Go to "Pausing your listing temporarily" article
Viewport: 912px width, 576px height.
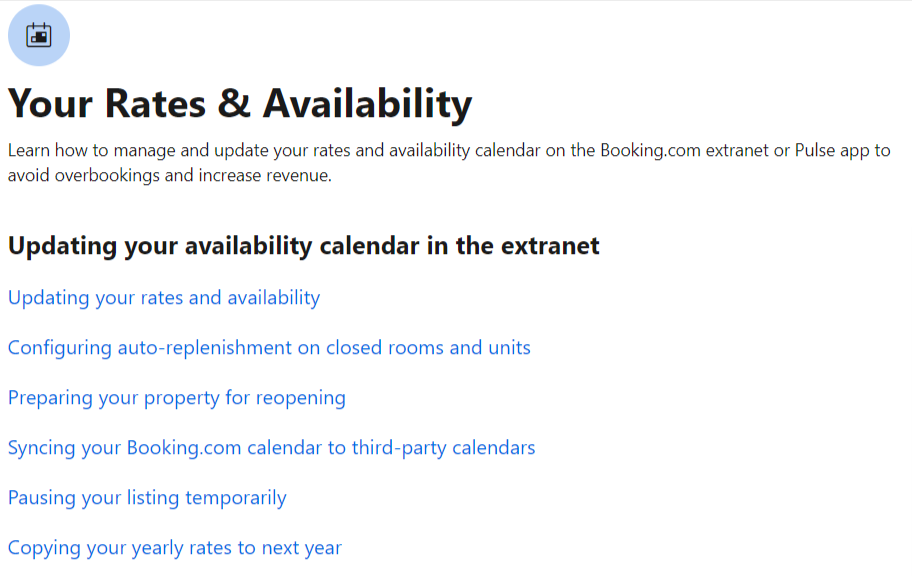[147, 498]
